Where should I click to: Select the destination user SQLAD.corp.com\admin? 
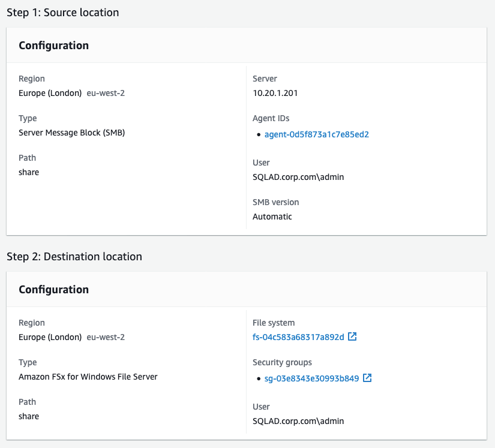[x=298, y=421]
